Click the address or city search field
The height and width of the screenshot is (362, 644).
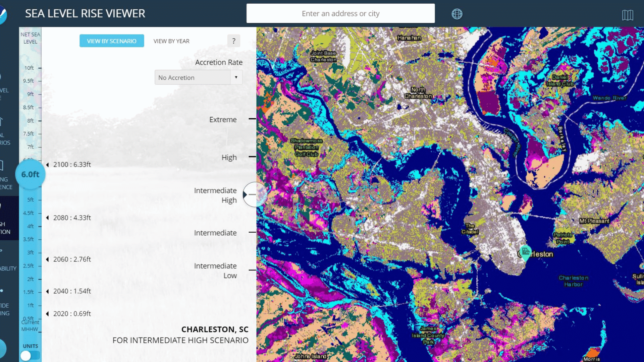(x=340, y=13)
